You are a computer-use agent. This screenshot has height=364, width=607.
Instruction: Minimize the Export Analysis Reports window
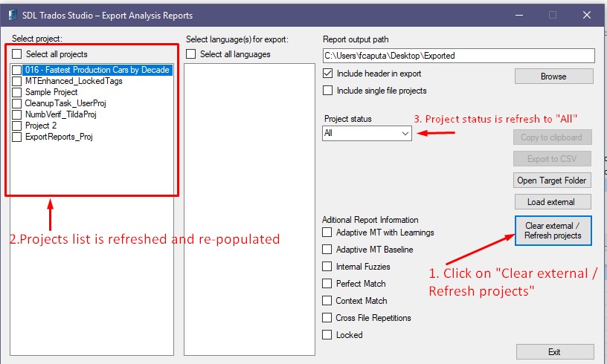click(x=519, y=15)
